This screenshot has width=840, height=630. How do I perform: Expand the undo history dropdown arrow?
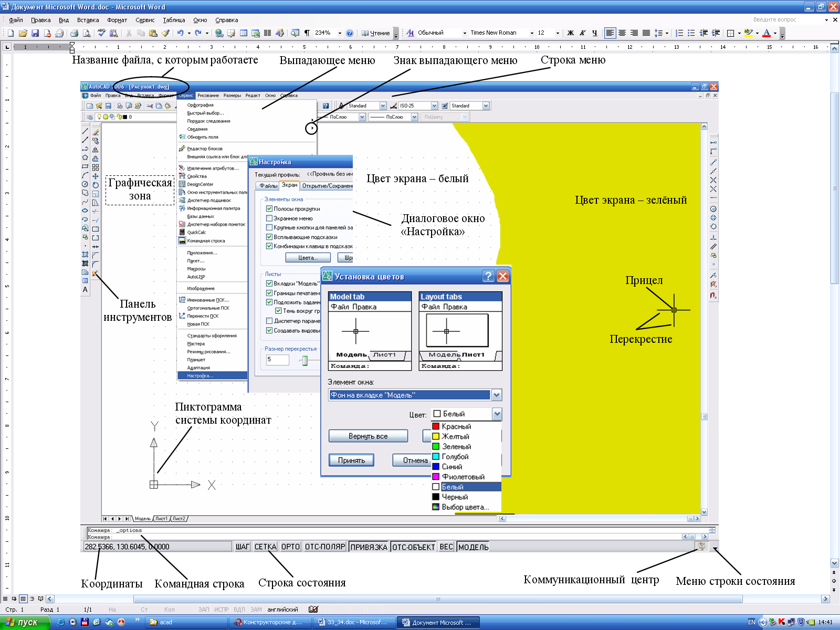point(189,33)
